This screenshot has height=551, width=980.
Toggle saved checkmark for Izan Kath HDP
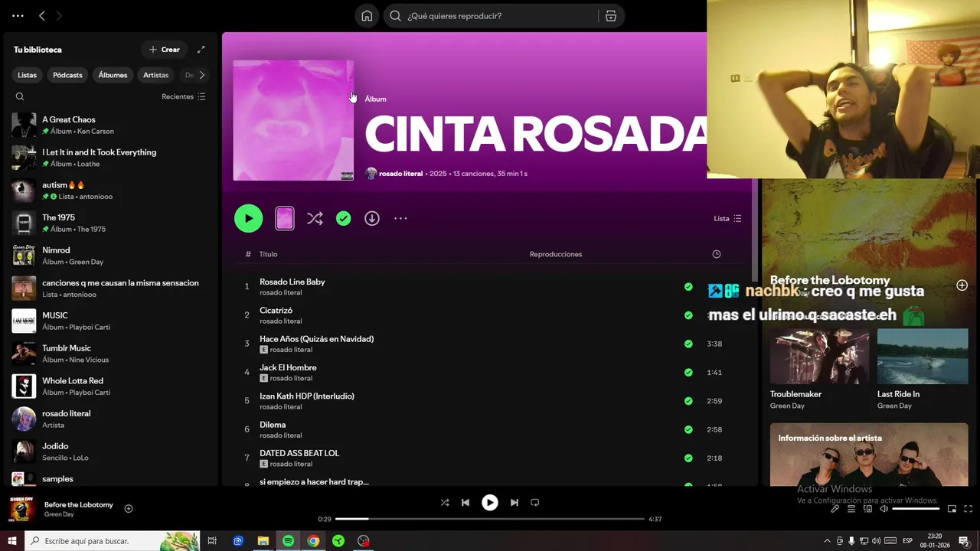pyautogui.click(x=688, y=401)
